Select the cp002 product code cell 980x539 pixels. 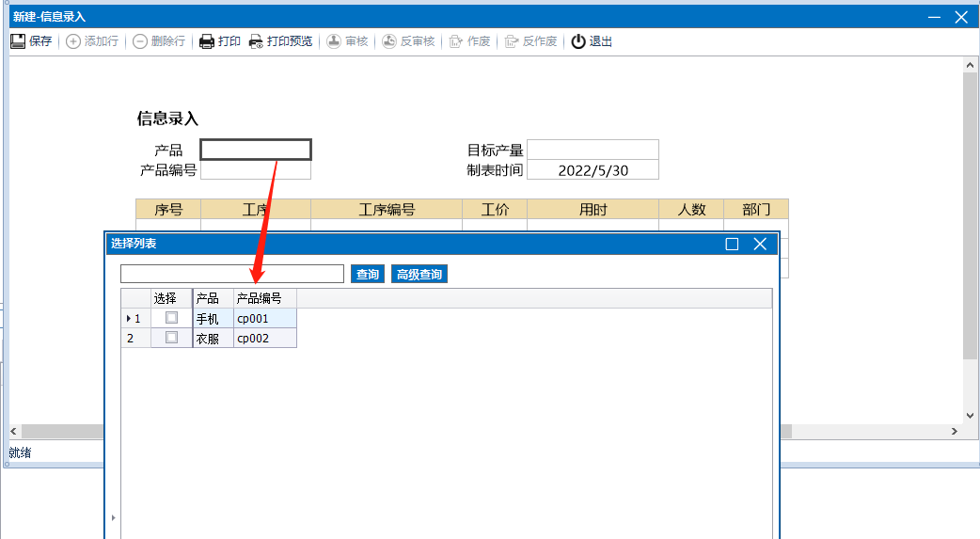(264, 338)
